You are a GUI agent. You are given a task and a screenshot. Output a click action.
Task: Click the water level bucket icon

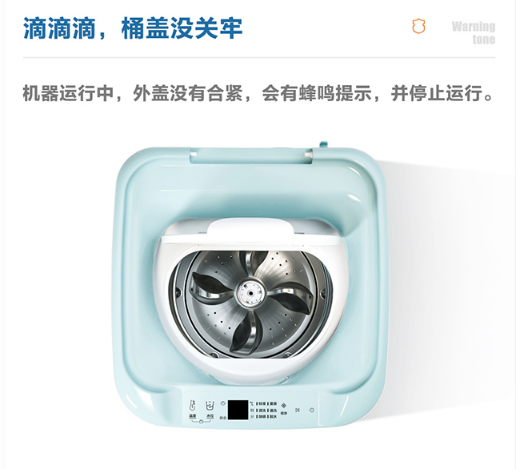click(x=210, y=406)
